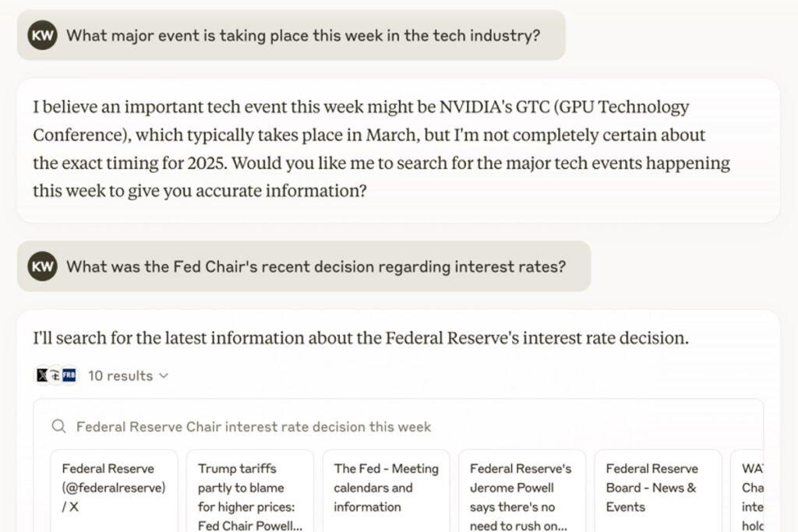Open The Fed - Meeting calendars card
The image size is (798, 532).
387,491
